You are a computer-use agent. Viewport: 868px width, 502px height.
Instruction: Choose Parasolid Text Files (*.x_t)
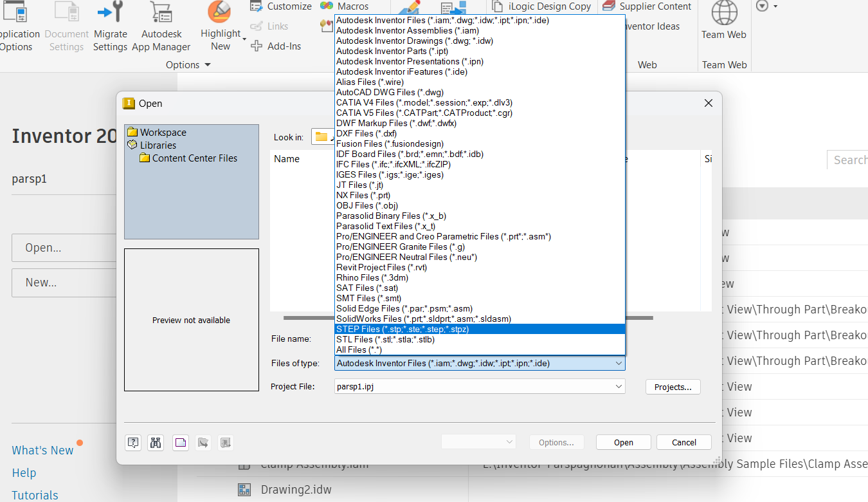(480, 226)
